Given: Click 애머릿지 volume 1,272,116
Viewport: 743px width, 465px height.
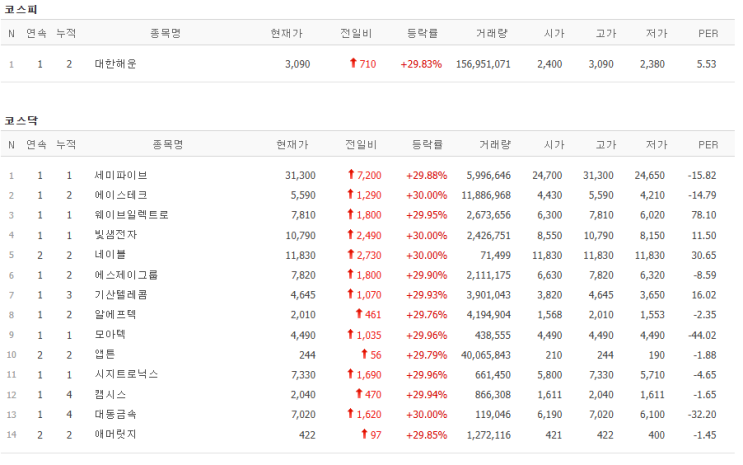Looking at the screenshot, I should [x=489, y=435].
